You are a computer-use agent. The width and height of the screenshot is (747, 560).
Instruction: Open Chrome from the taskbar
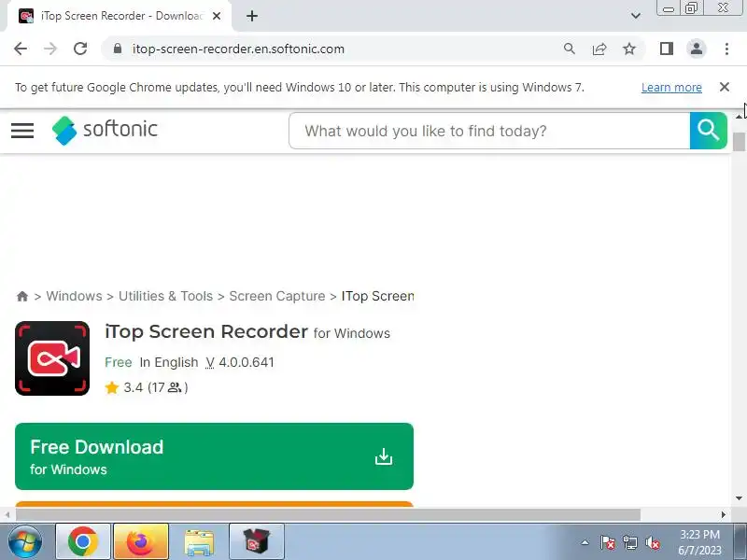[x=83, y=542]
